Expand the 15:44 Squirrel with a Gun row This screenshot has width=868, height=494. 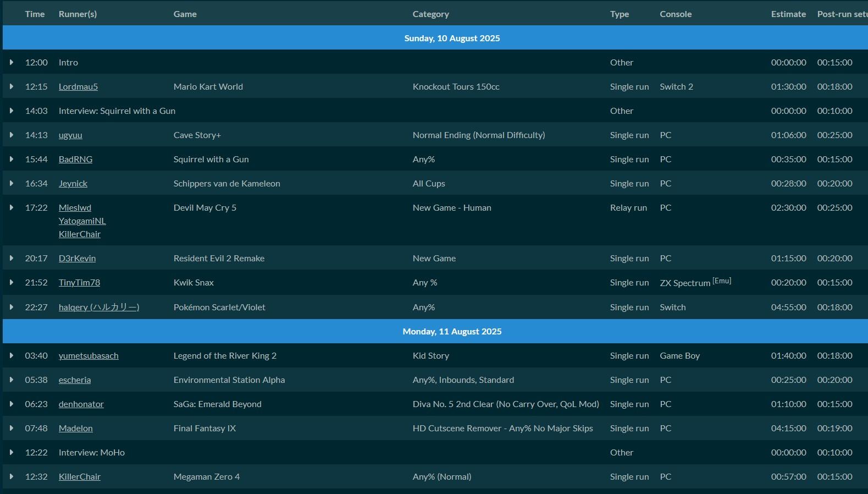(x=11, y=159)
